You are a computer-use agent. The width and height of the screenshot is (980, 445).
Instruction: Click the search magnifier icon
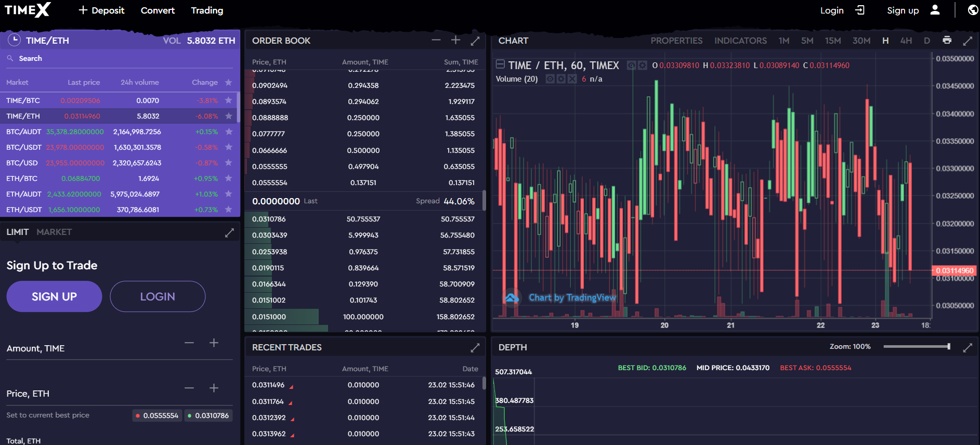point(10,58)
